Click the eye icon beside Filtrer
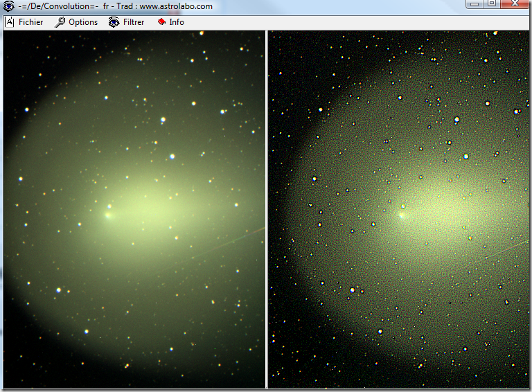Image resolution: width=532 pixels, height=392 pixels. click(x=114, y=22)
